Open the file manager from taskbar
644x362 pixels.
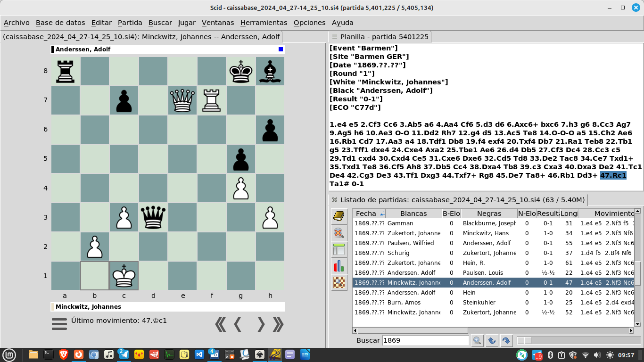click(33, 354)
